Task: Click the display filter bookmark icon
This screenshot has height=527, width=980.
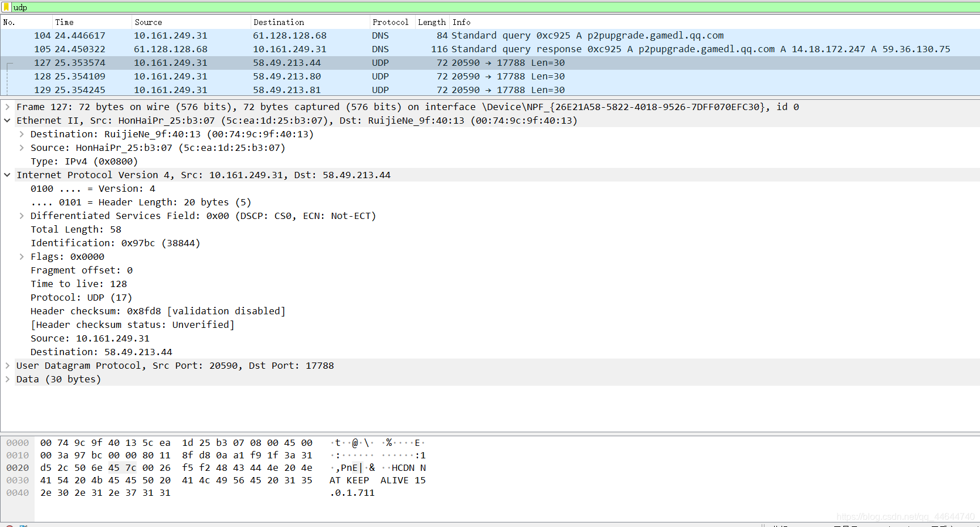Action: (x=6, y=7)
